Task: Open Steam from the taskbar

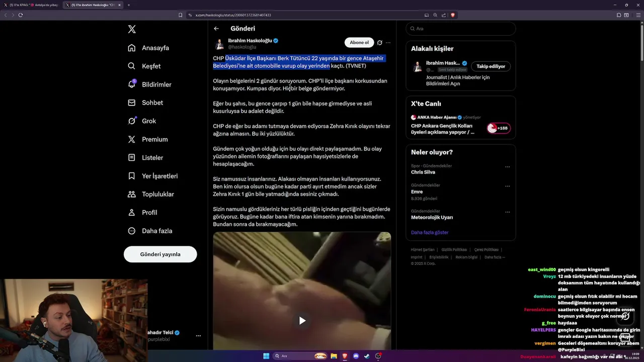Action: 367,356
